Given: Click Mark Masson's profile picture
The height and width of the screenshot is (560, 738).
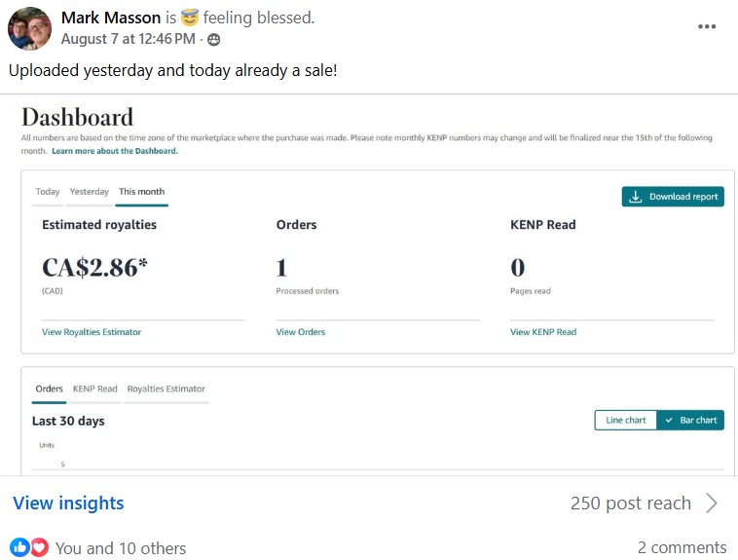Looking at the screenshot, I should [29, 28].
